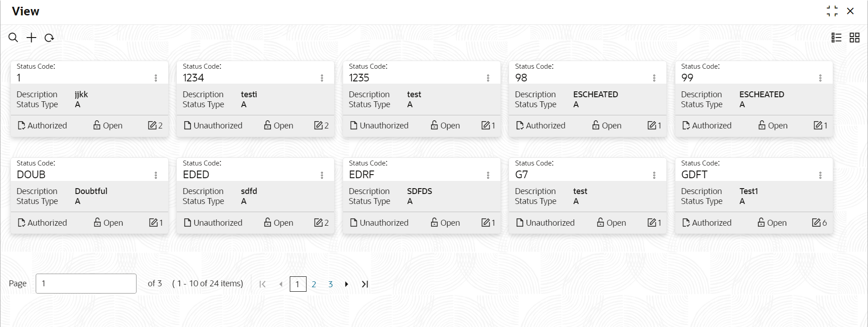Open kebab menu on status code 98

[x=654, y=78]
